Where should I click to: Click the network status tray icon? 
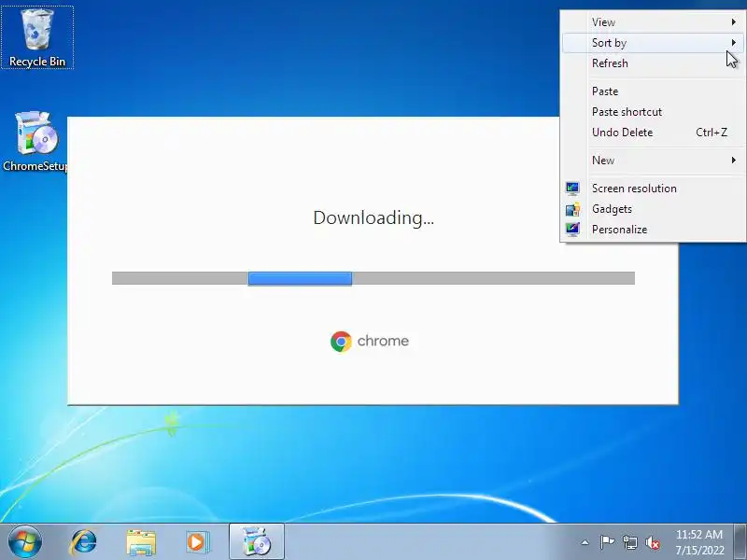pyautogui.click(x=630, y=542)
